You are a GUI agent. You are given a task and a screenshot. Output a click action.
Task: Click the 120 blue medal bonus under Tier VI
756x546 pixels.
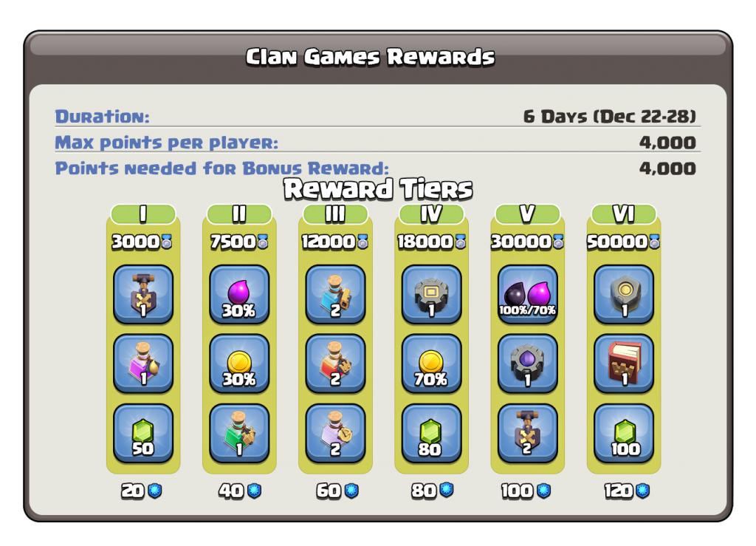point(627,491)
